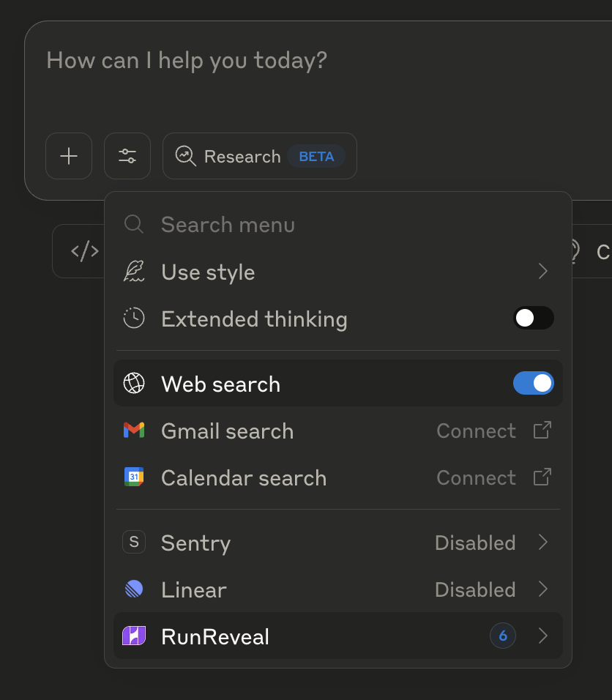The image size is (612, 700).
Task: Click the plus attachment button
Action: [x=69, y=156]
